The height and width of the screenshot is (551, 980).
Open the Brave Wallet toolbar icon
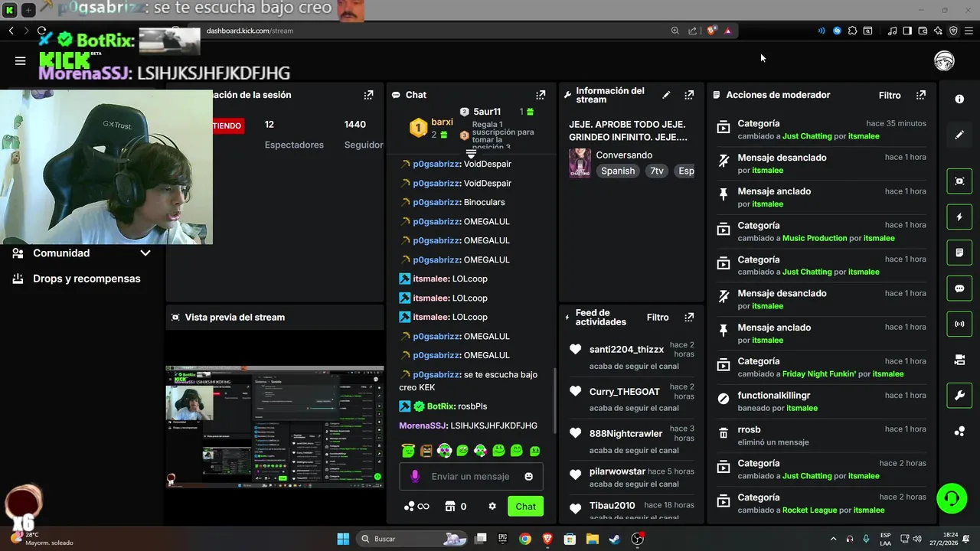tap(923, 31)
